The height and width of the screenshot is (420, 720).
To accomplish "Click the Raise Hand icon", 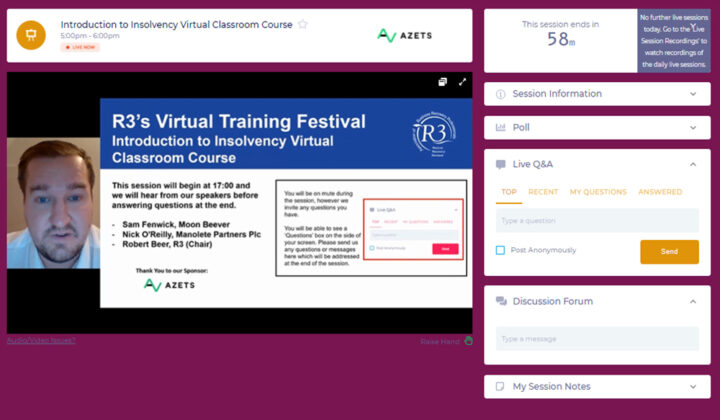I will click(x=468, y=341).
